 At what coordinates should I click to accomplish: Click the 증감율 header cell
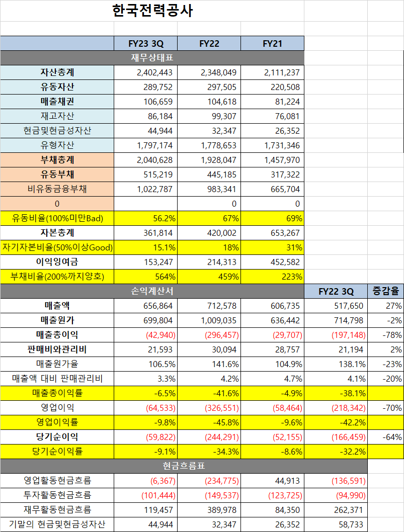(x=384, y=291)
